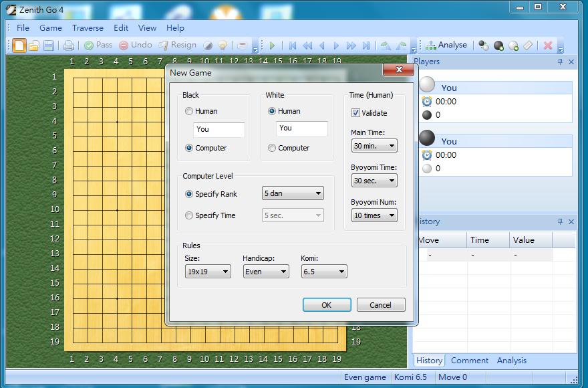Viewport: 588px width, 388px height.
Task: Click the Time column header in History
Action: [488, 240]
